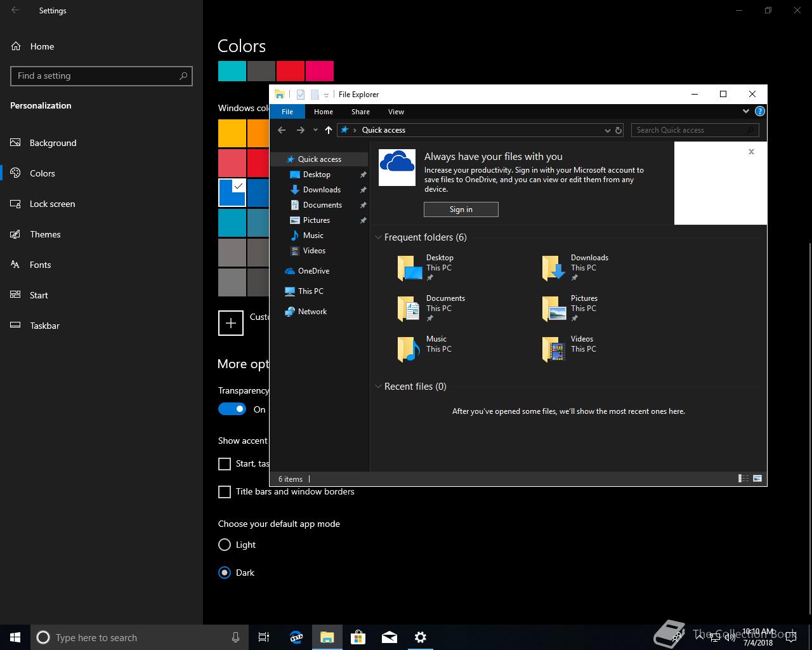Open the File tab in File Explorer
Image resolution: width=812 pixels, height=650 pixels.
click(287, 112)
